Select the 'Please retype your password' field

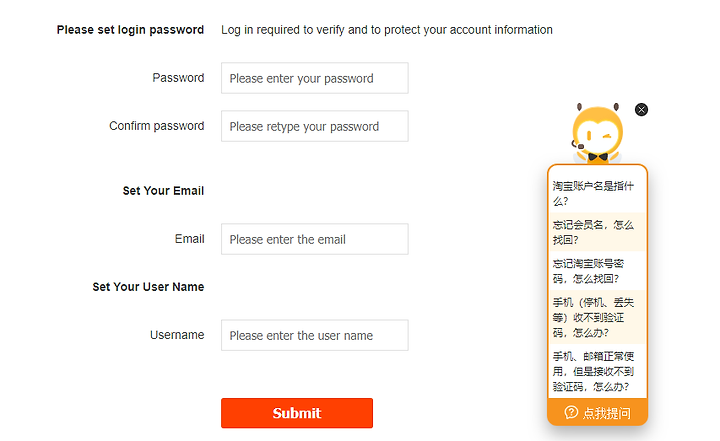(315, 126)
